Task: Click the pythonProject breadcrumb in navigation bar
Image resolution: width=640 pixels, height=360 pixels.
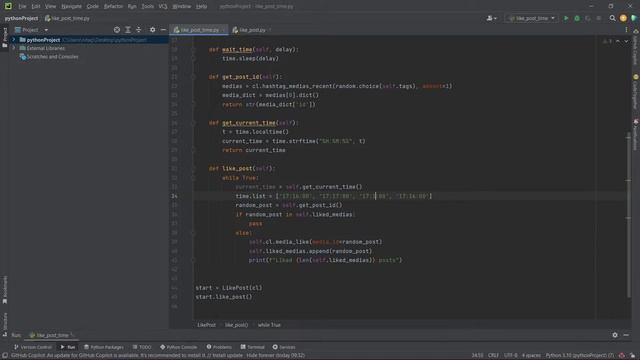Action: point(21,18)
